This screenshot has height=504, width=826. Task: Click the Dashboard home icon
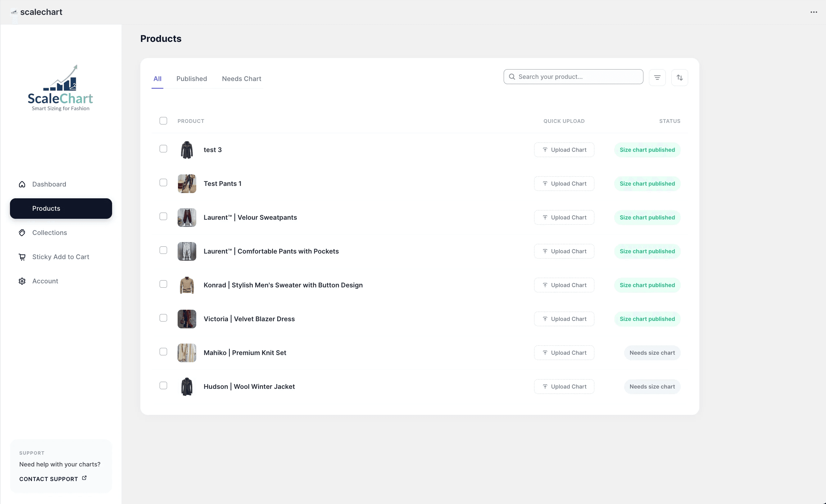tap(22, 184)
